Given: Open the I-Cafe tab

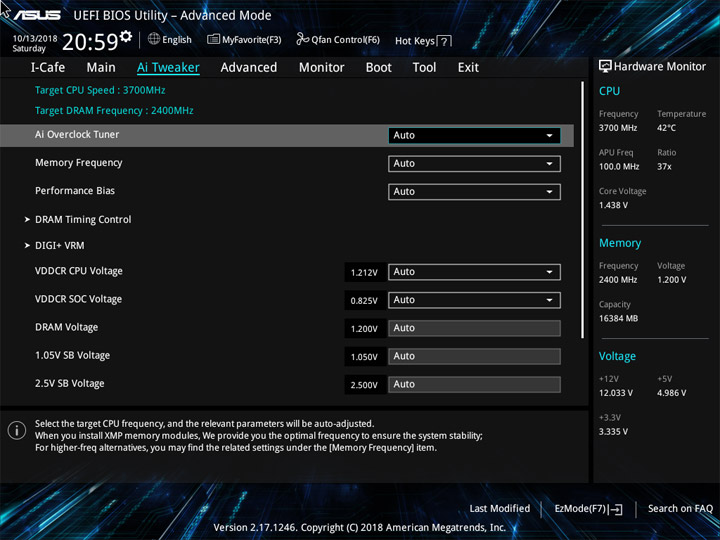Looking at the screenshot, I should point(48,68).
